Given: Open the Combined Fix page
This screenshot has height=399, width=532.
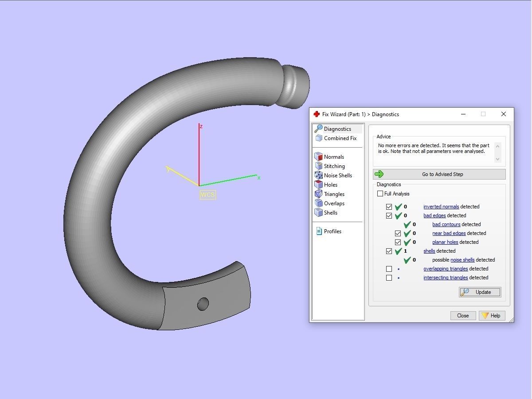Looking at the screenshot, I should (x=340, y=138).
